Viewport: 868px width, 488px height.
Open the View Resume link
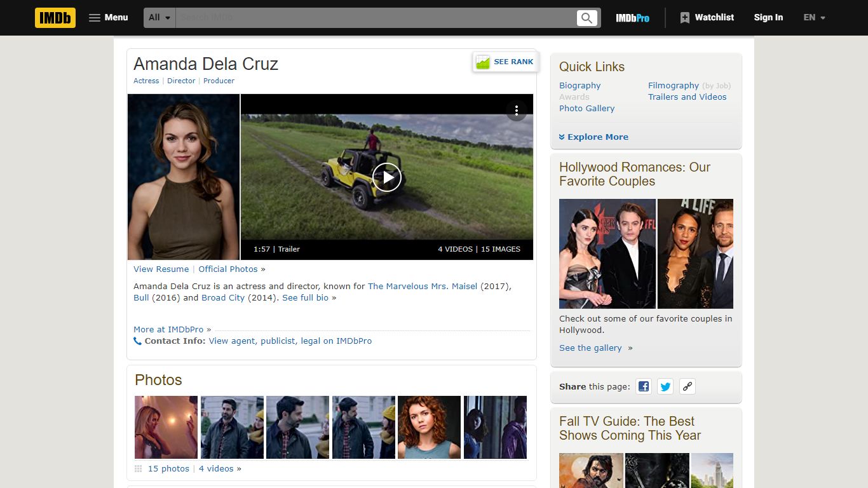pyautogui.click(x=161, y=269)
